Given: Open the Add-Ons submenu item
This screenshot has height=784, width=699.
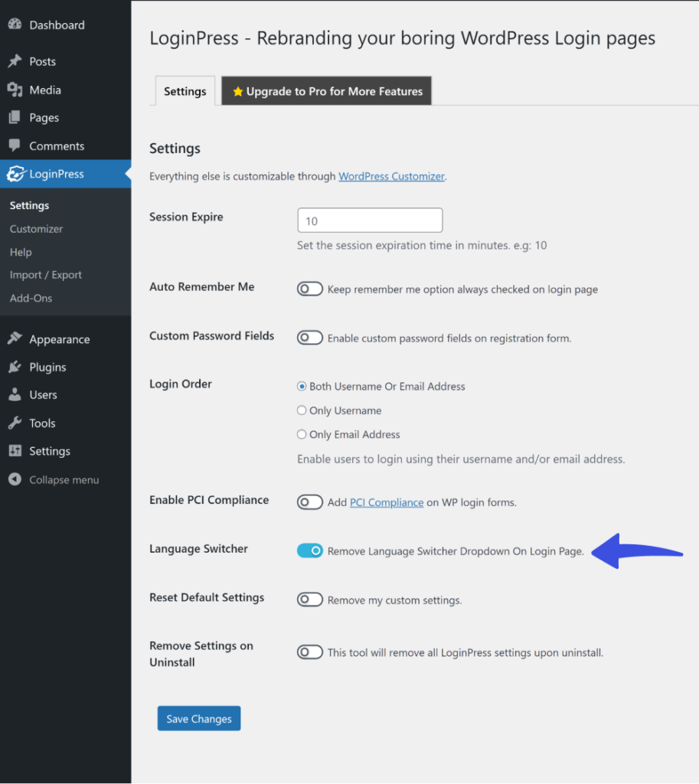Looking at the screenshot, I should pyautogui.click(x=31, y=298).
